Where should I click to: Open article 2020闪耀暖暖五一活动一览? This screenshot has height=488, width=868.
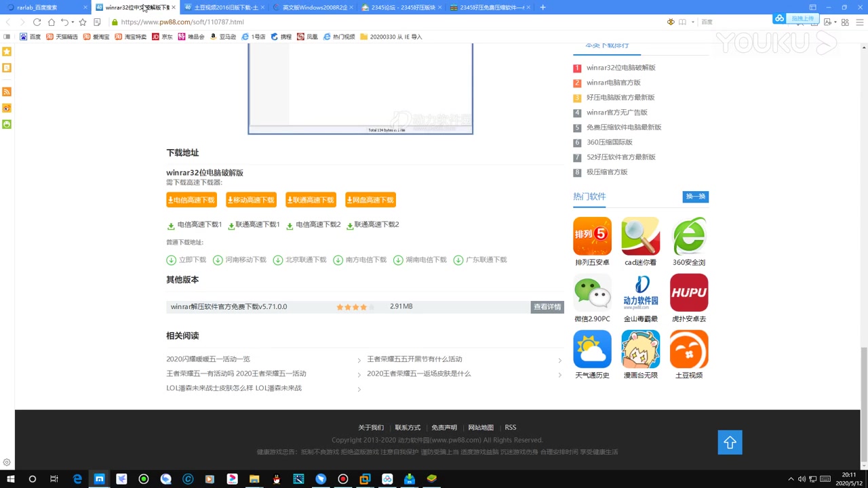[x=208, y=359]
